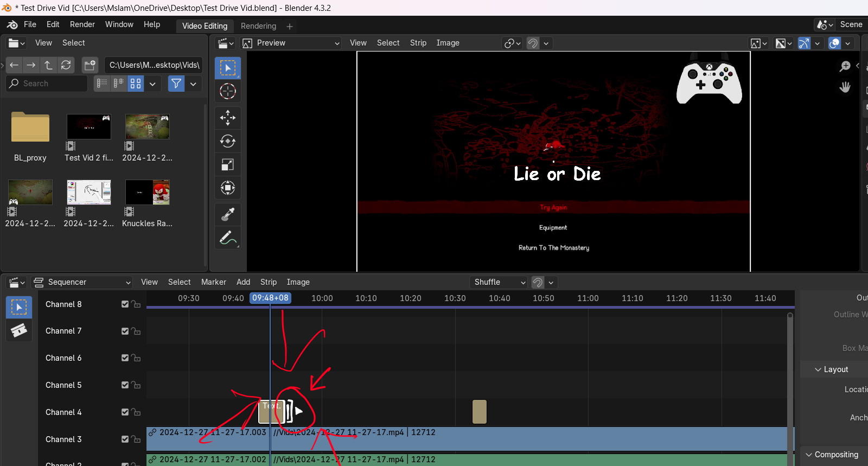Open the File menu
The image size is (868, 466).
30,24
